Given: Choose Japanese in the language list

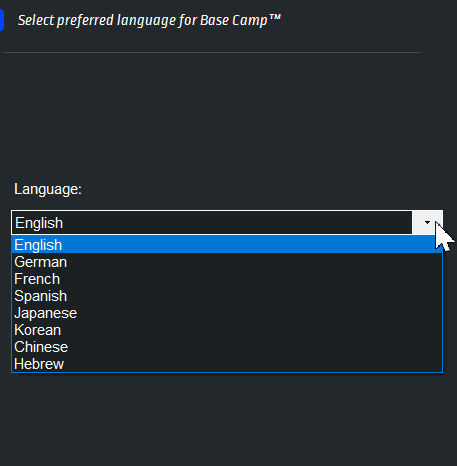Looking at the screenshot, I should (227, 313).
